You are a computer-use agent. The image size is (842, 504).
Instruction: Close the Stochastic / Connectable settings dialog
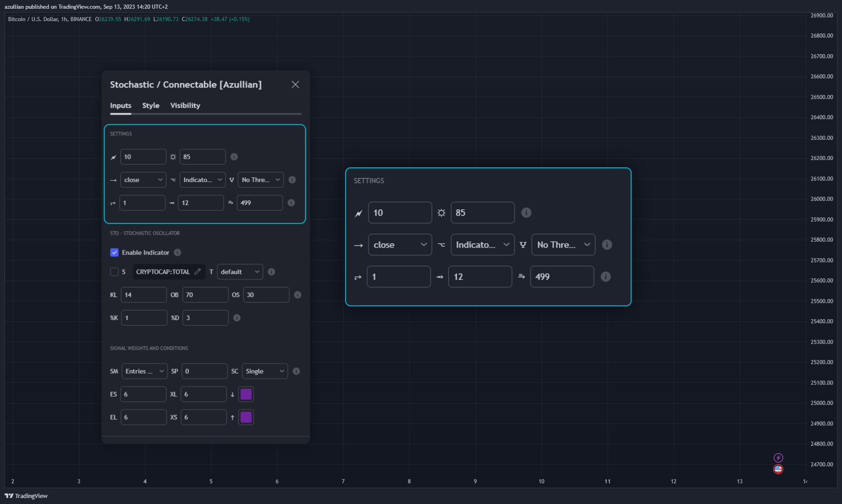coord(296,84)
